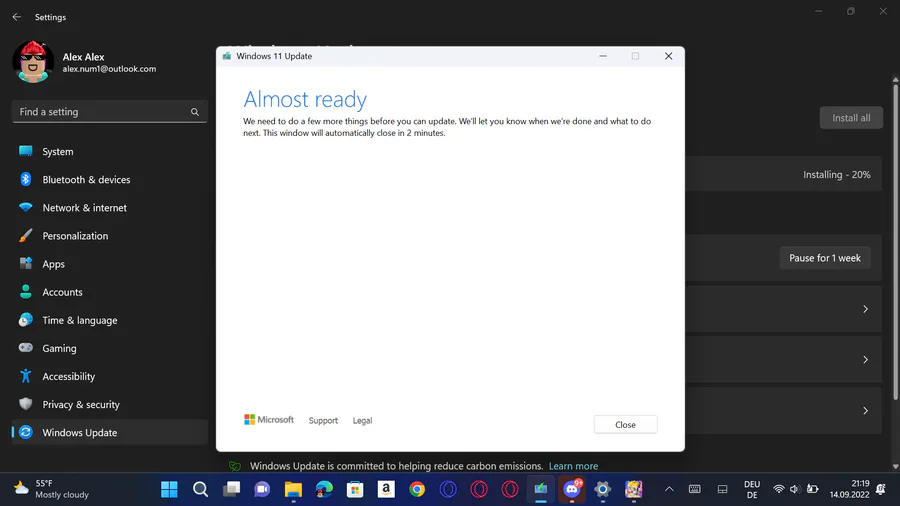The height and width of the screenshot is (506, 900).
Task: Open the first red Opera icon on the taskbar
Action: tap(479, 489)
